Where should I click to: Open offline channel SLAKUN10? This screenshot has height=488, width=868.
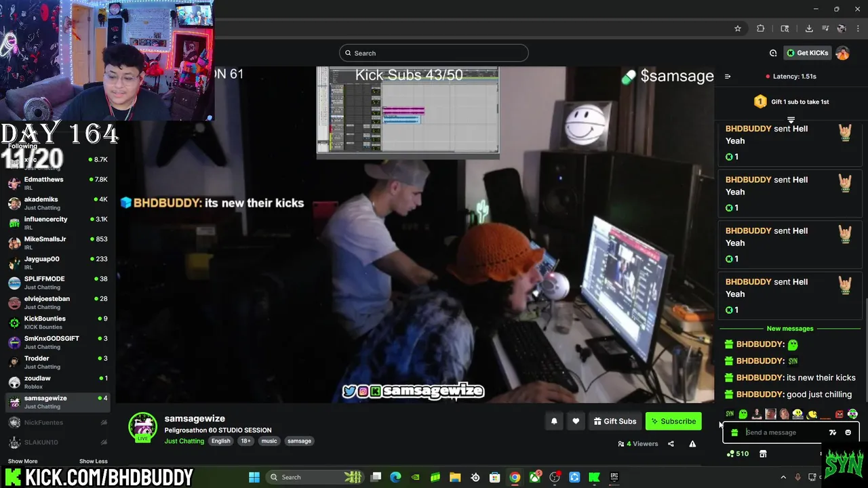pos(58,442)
